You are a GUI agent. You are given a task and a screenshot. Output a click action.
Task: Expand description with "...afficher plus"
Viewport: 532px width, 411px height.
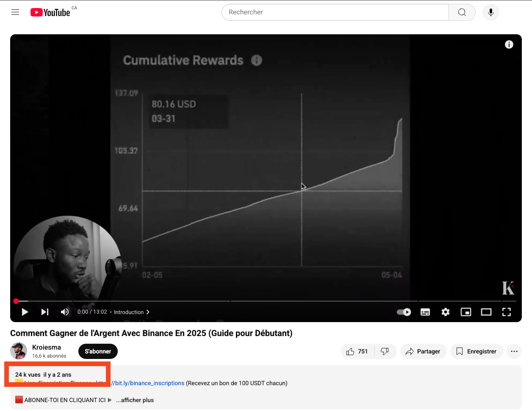click(135, 400)
